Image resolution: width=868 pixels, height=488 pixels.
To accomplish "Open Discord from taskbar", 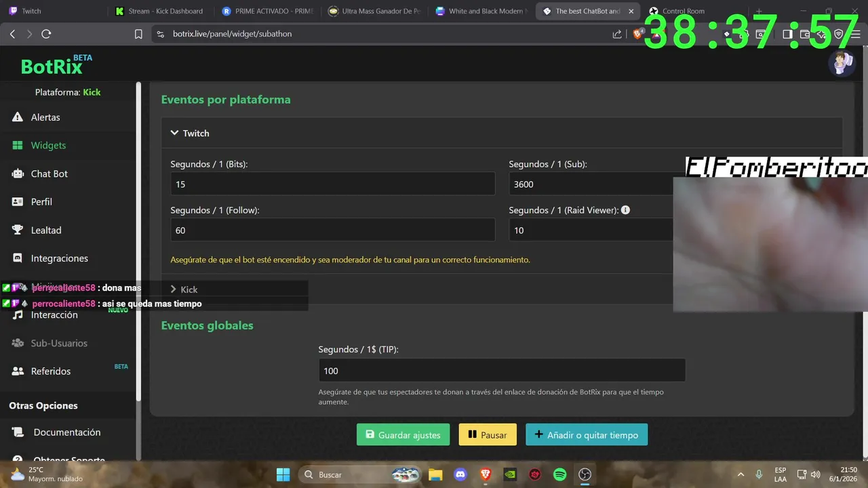I will [460, 474].
